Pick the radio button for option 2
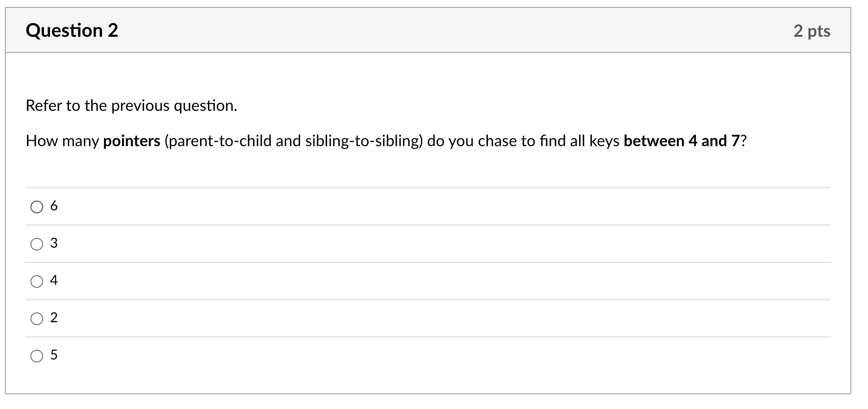Screen dimensions: 868x409 37,319
